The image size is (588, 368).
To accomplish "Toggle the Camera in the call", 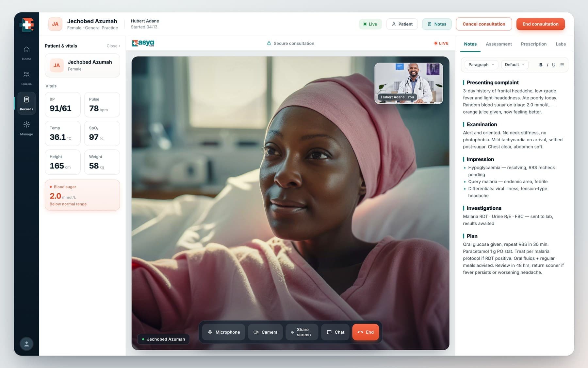I will 265,332.
